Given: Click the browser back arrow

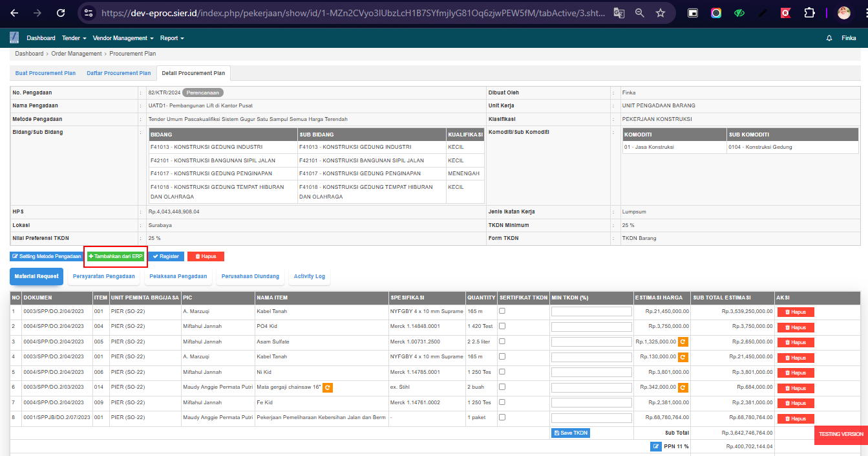Looking at the screenshot, I should (x=15, y=13).
